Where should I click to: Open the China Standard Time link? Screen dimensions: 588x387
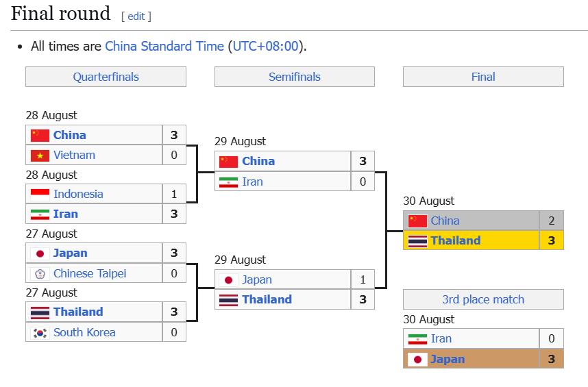coord(164,46)
